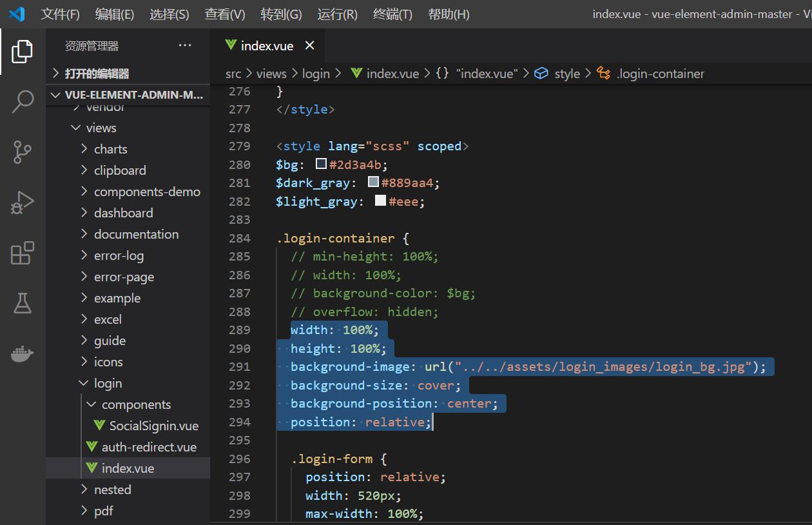812x525 pixels.
Task: Click the $bg color swatch
Action: (x=320, y=164)
